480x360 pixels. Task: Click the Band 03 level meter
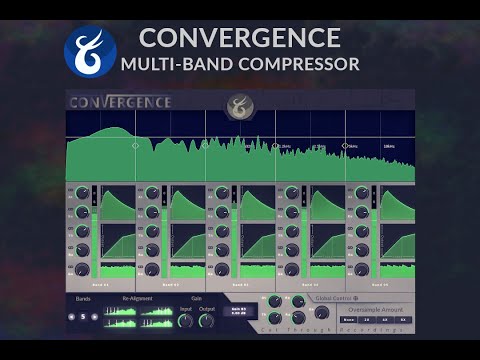tap(234, 232)
